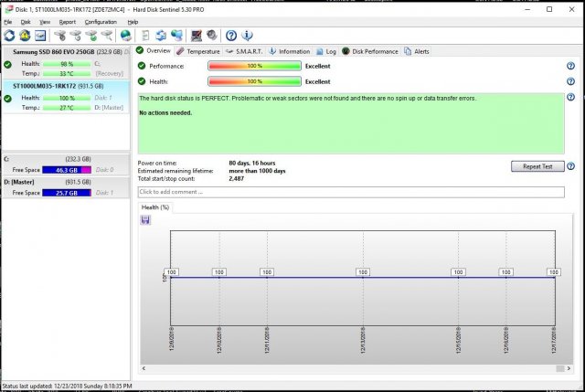Click the blue Refresh arrows toolbar icon
This screenshot has height=392, width=585.
tap(9, 36)
